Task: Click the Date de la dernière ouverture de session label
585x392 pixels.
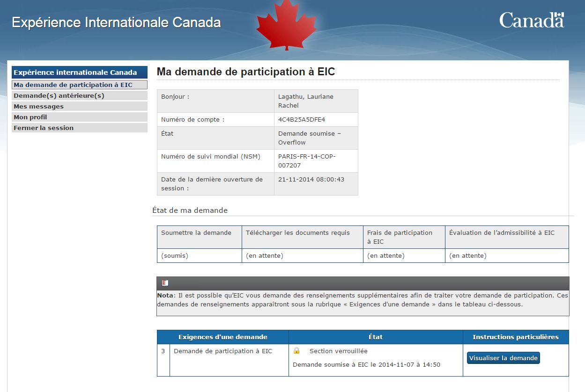Action: (x=212, y=184)
